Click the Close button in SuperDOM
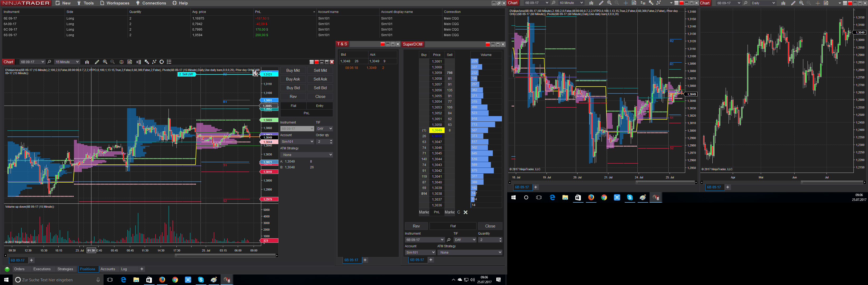Screen dimensions: 868x285 490,226
